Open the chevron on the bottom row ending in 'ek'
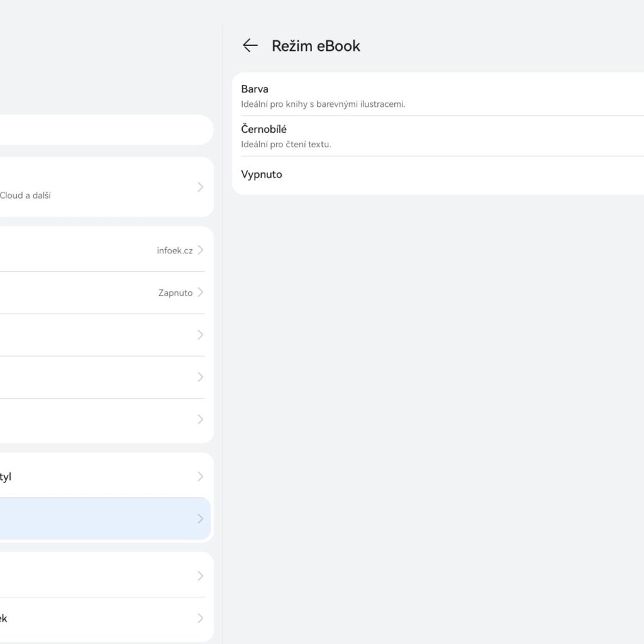The height and width of the screenshot is (644, 644). pyautogui.click(x=200, y=618)
